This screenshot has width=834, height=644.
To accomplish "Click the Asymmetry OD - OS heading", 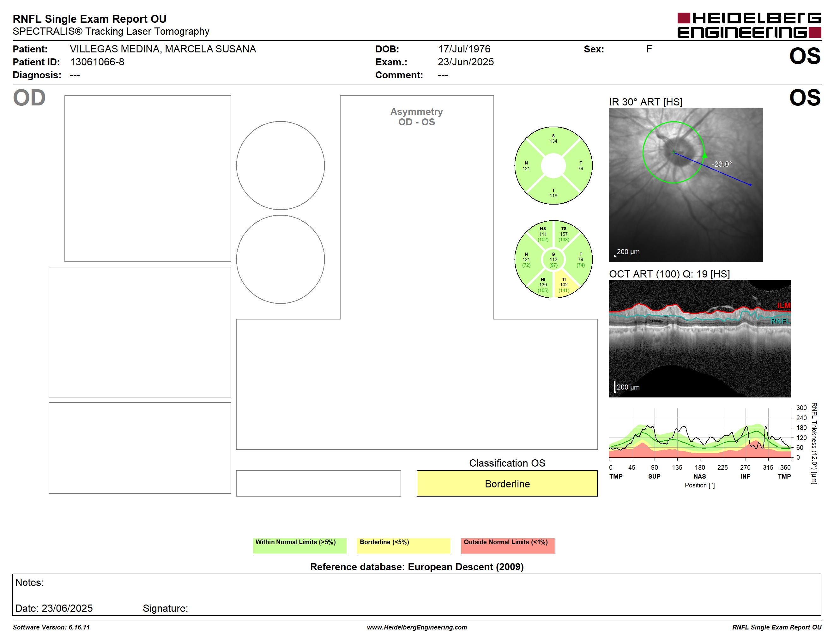I will coord(416,117).
